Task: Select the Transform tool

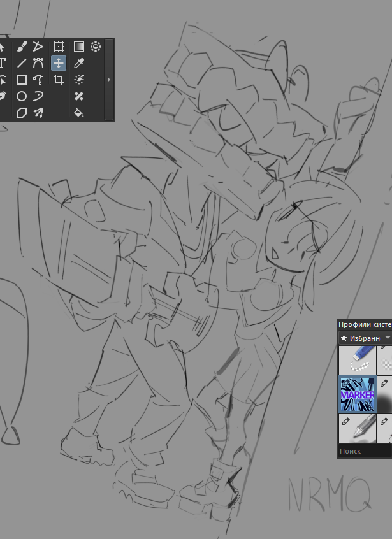Action: pyautogui.click(x=59, y=47)
